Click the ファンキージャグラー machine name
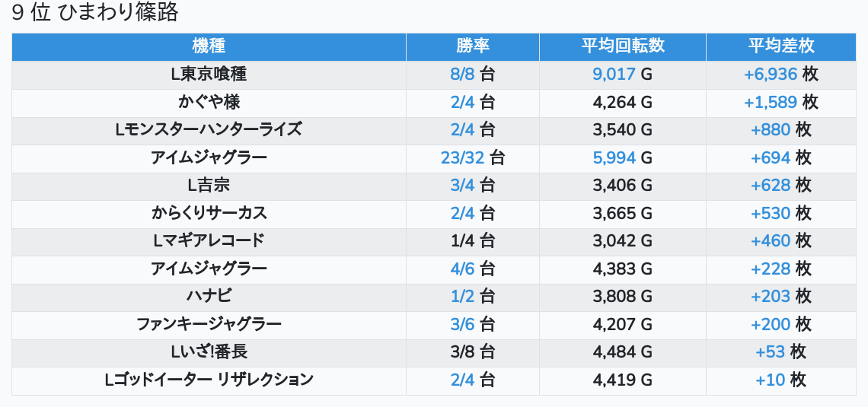868x407 pixels. [209, 324]
